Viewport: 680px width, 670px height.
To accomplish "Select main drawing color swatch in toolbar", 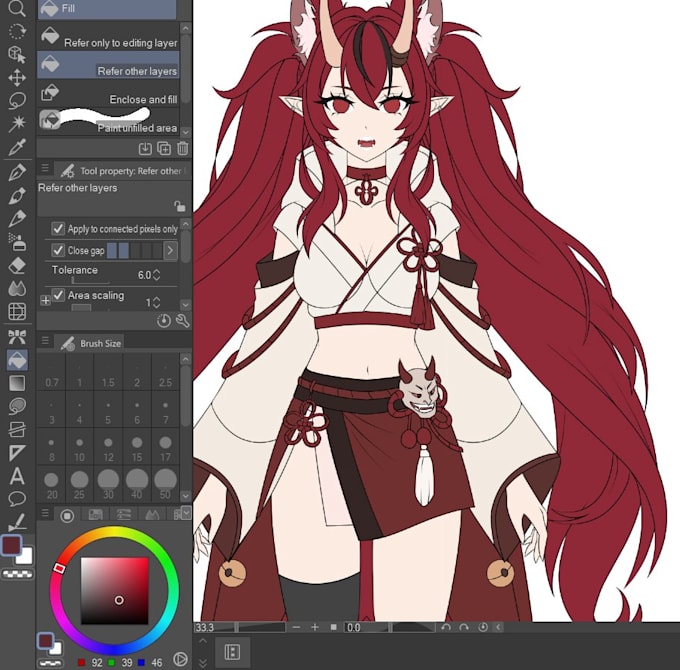I will pos(12,545).
